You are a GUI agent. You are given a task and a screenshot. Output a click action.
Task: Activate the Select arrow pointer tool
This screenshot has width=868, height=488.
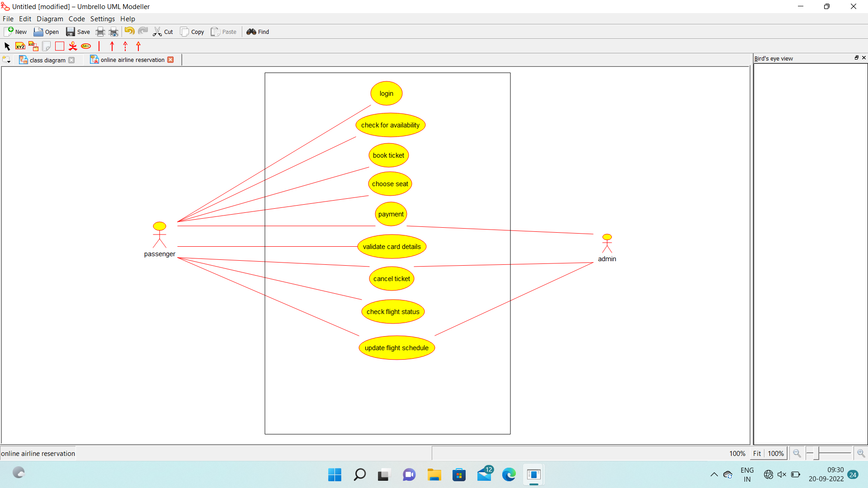click(7, 46)
